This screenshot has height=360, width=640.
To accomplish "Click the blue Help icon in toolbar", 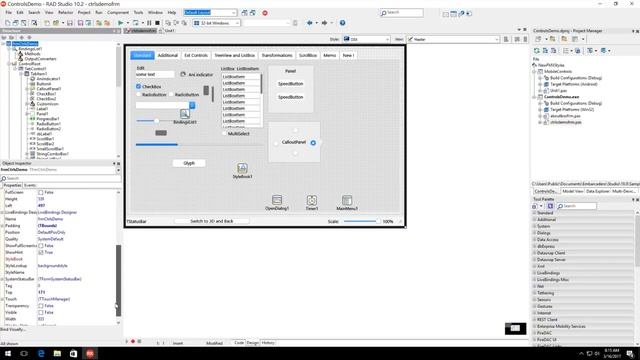I will point(342,23).
